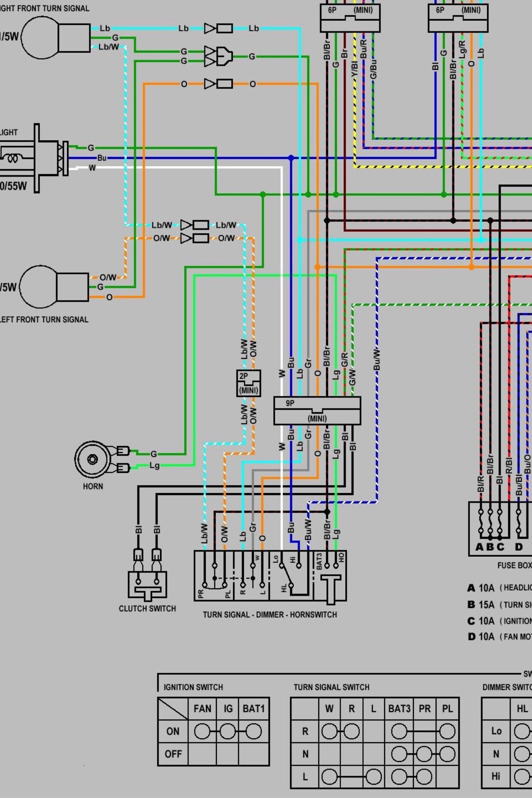Viewport: 532px width, 798px height.
Task: Click the Lg wire label near horn
Action: click(x=154, y=465)
